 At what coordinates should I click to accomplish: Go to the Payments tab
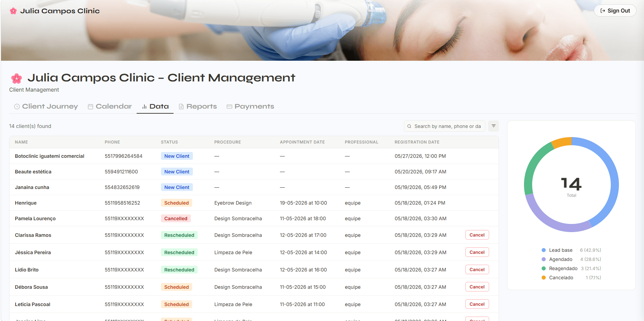250,107
